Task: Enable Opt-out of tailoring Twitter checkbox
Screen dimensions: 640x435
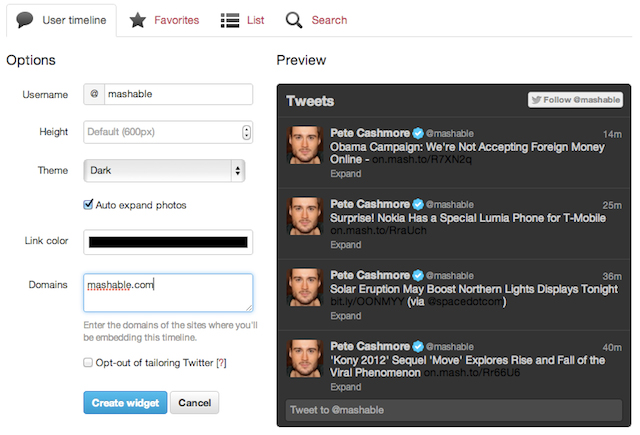Action: pyautogui.click(x=88, y=362)
